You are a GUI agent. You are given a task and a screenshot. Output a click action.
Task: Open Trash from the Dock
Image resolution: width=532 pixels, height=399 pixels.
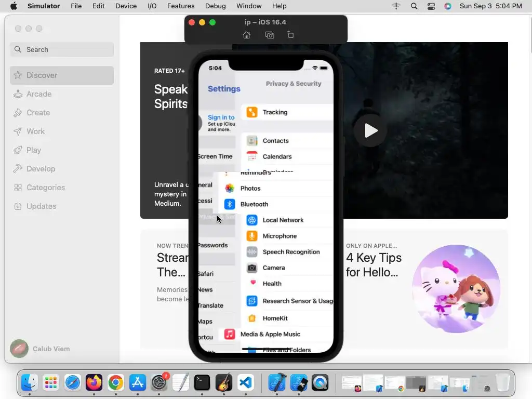coord(502,383)
